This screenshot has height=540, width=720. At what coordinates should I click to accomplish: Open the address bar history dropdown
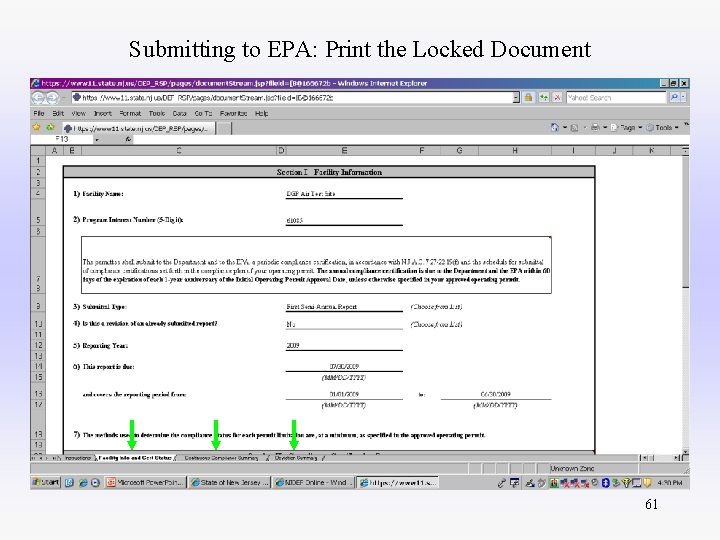(x=516, y=97)
